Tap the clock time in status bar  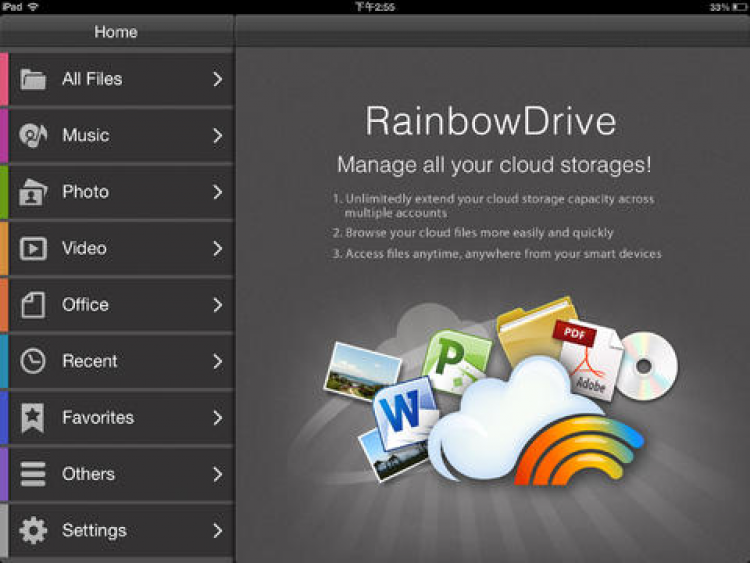coord(375,7)
